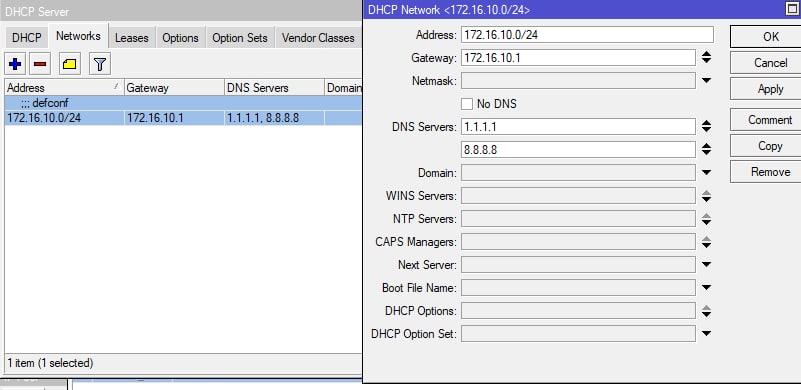Click the Boot File Name field
This screenshot has width=801, height=390.
(x=578, y=288)
